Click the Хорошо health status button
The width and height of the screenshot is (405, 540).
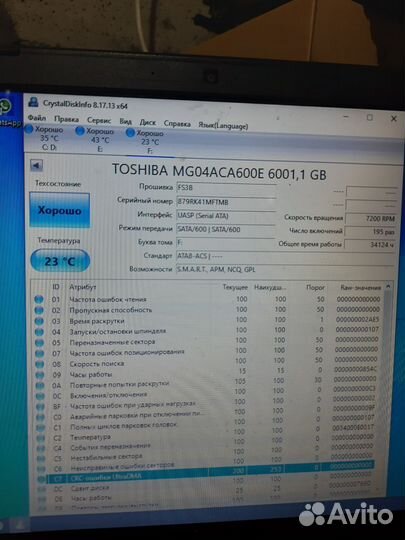60,210
